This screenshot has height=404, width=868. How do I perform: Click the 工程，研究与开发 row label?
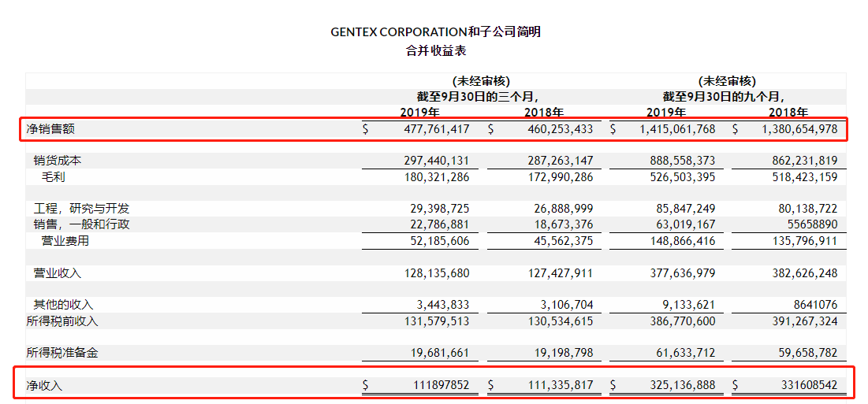[x=81, y=209]
